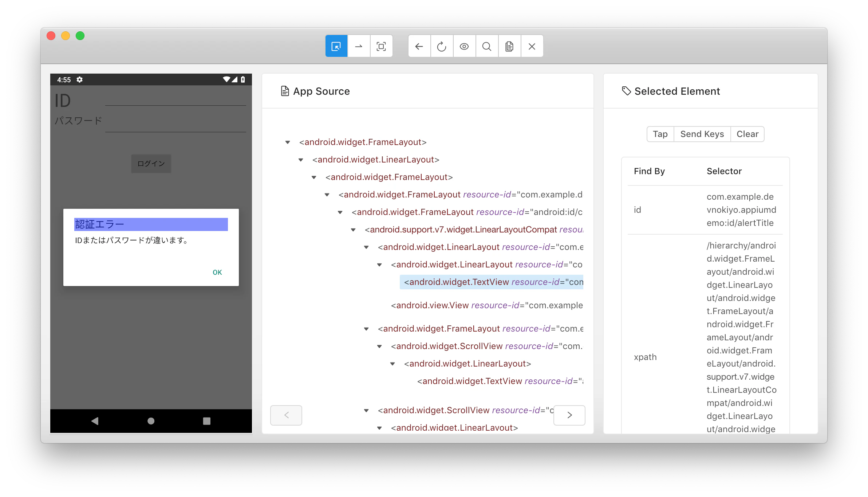The width and height of the screenshot is (868, 497).
Task: Collapse the LinearLayoutCompat tree node
Action: [353, 230]
